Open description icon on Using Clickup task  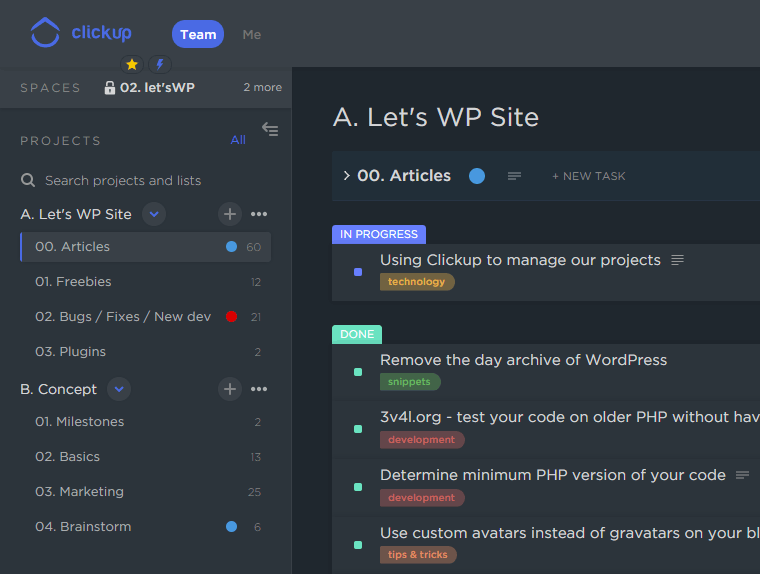tap(678, 260)
